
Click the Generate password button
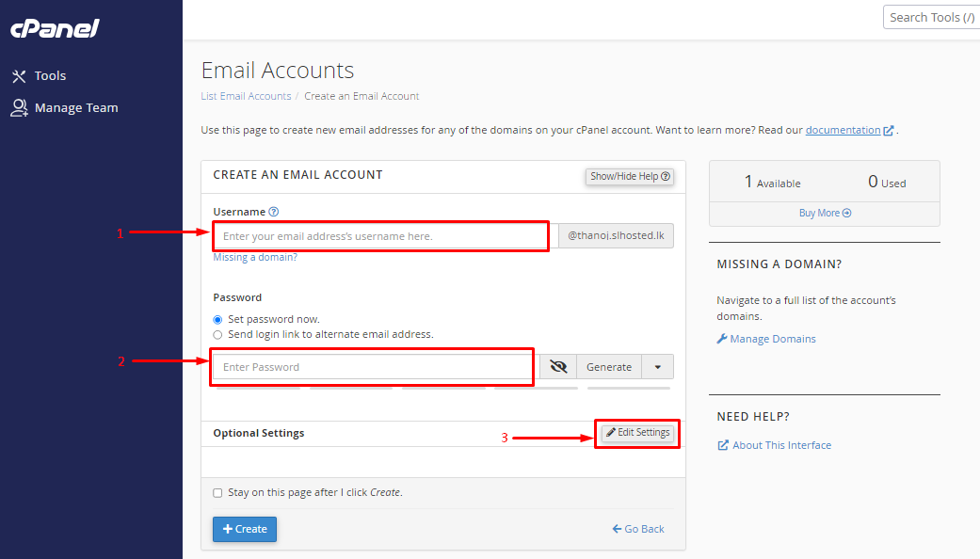coord(609,367)
